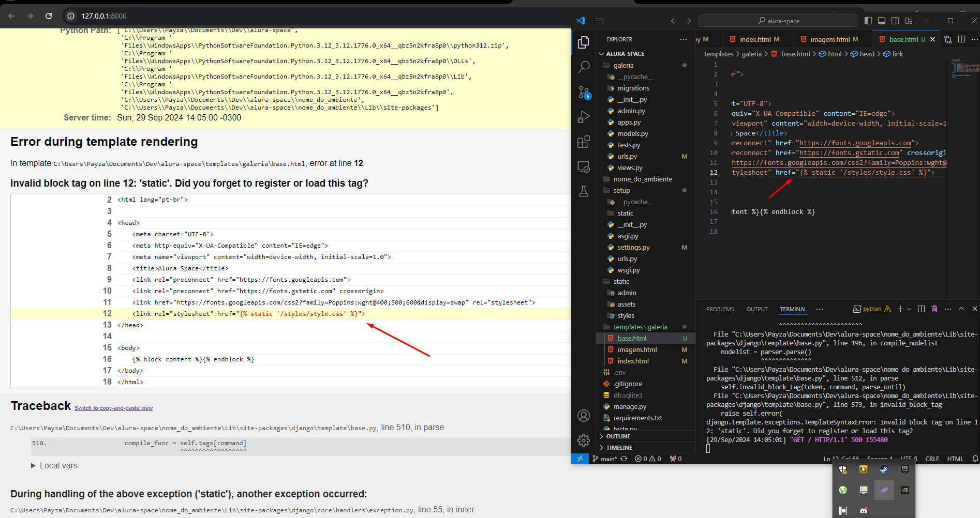
Task: Collapse the ALURA-SPACE root folder
Action: point(646,54)
